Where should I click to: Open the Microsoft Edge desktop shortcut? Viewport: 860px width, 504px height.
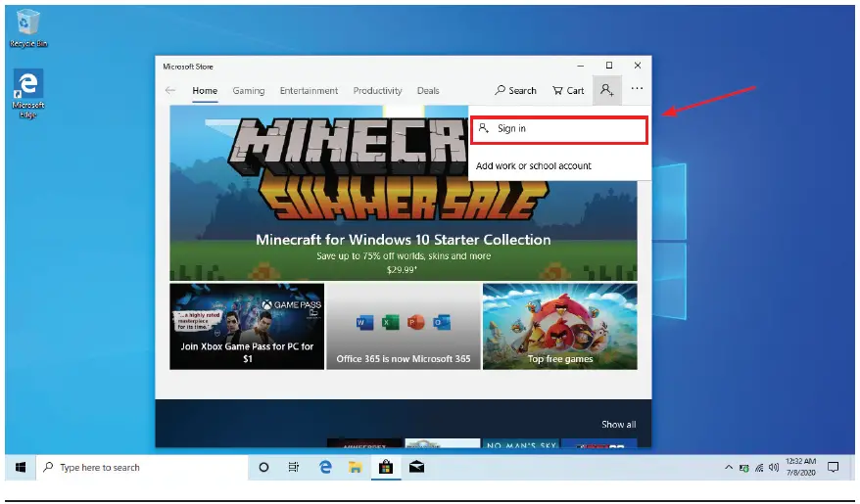(x=28, y=94)
